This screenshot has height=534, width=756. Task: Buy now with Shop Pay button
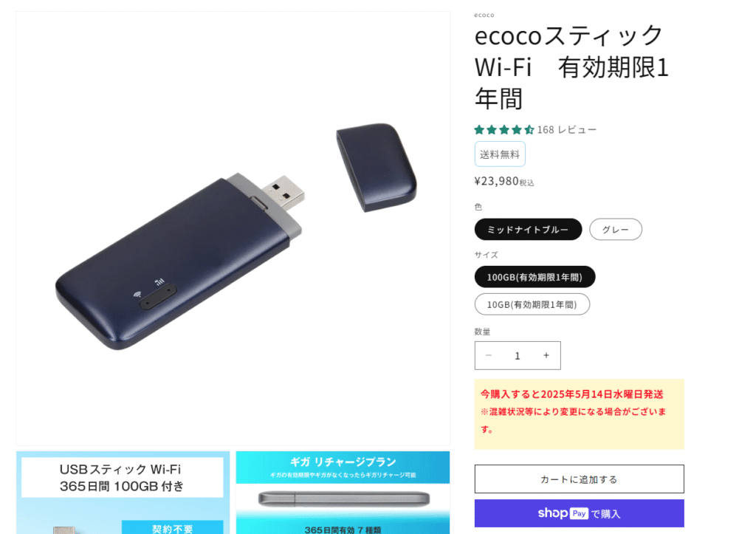click(x=579, y=513)
